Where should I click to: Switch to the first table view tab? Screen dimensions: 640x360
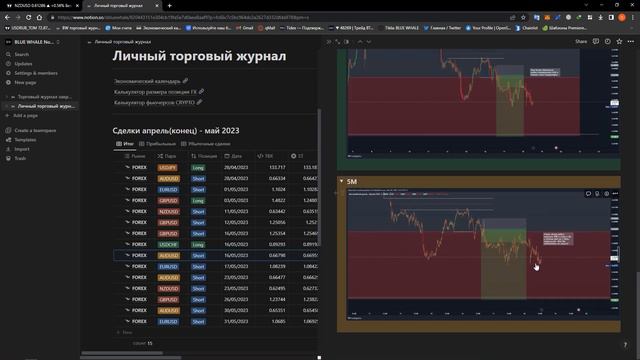pos(125,144)
